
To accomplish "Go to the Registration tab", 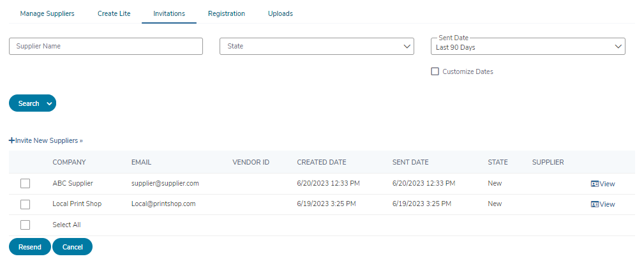I will pos(227,13).
